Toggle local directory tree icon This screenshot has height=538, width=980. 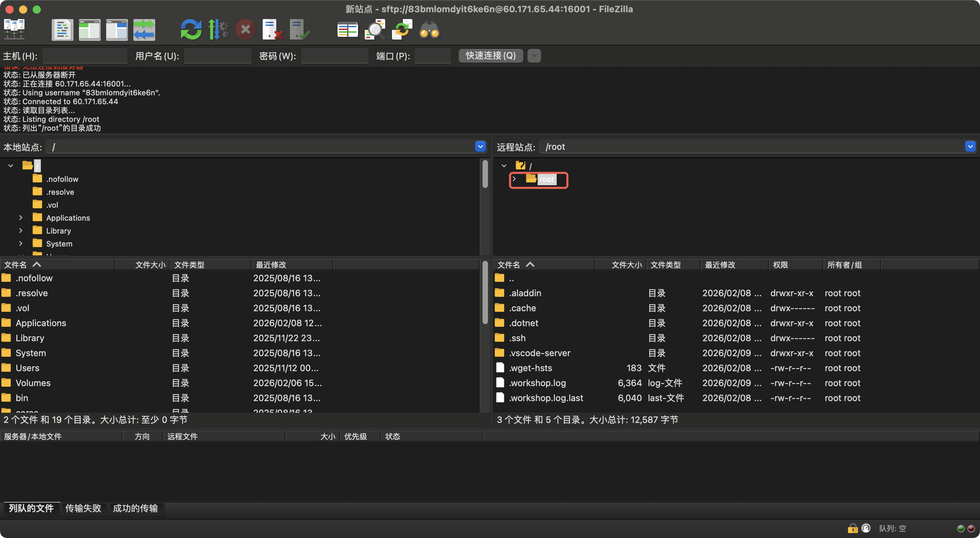(x=89, y=29)
